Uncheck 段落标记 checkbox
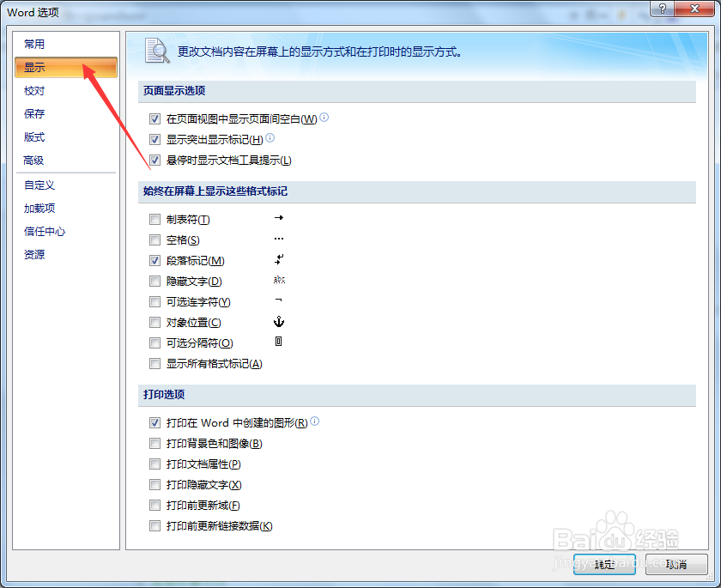Viewport: 721px width, 588px height. pos(155,261)
